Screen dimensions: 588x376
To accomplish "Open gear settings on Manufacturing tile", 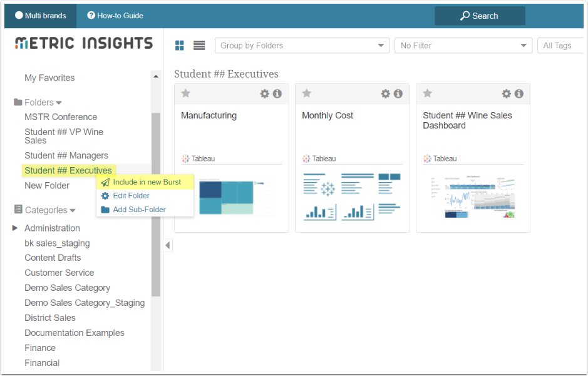I will pyautogui.click(x=265, y=94).
